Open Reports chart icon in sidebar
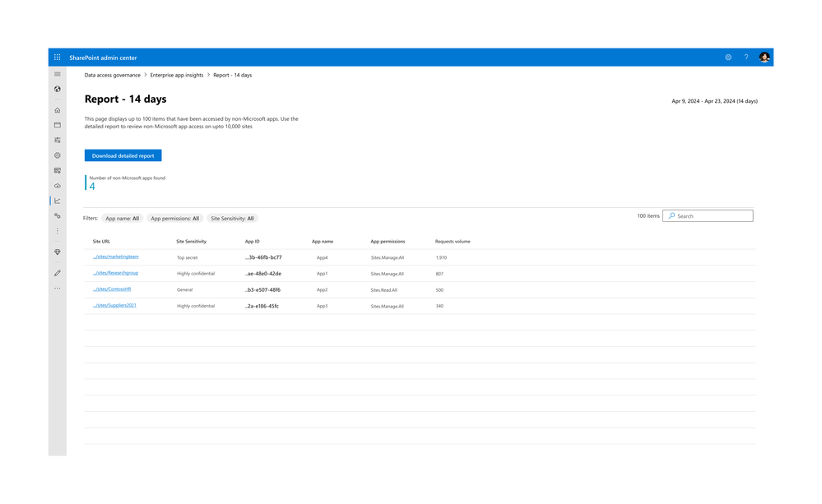This screenshot has height=504, width=822. (x=57, y=201)
